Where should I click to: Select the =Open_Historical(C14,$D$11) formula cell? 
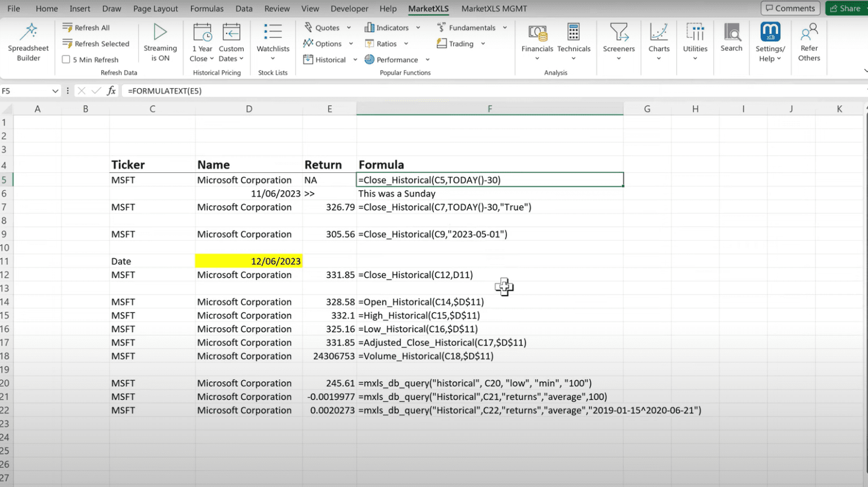coord(490,302)
